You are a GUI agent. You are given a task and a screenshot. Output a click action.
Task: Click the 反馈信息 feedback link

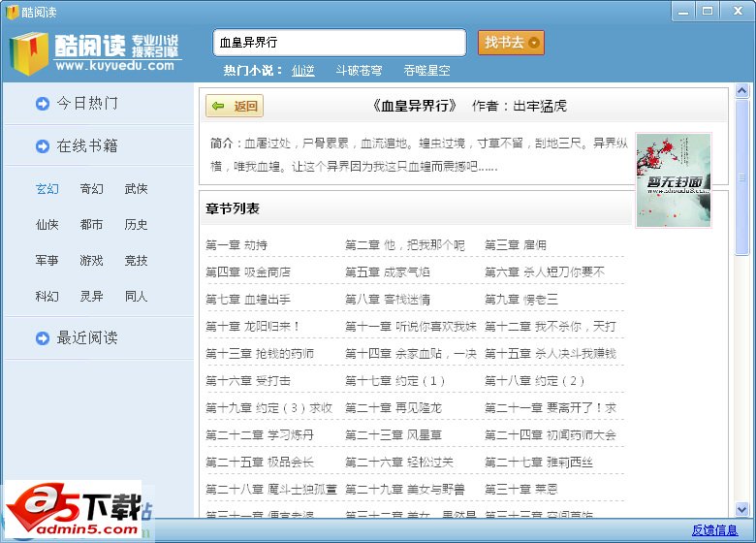pyautogui.click(x=714, y=530)
